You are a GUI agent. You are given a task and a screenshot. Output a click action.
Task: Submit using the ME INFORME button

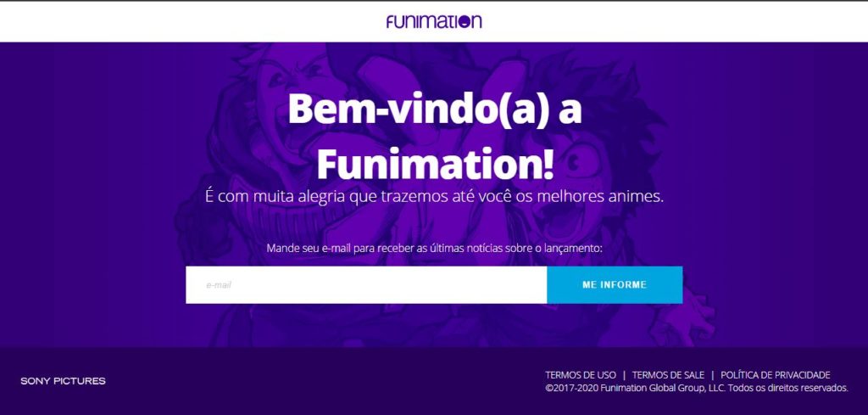pos(615,285)
